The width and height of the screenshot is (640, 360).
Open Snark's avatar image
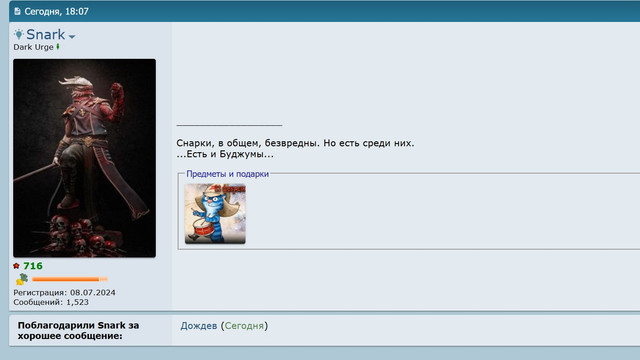pos(84,158)
